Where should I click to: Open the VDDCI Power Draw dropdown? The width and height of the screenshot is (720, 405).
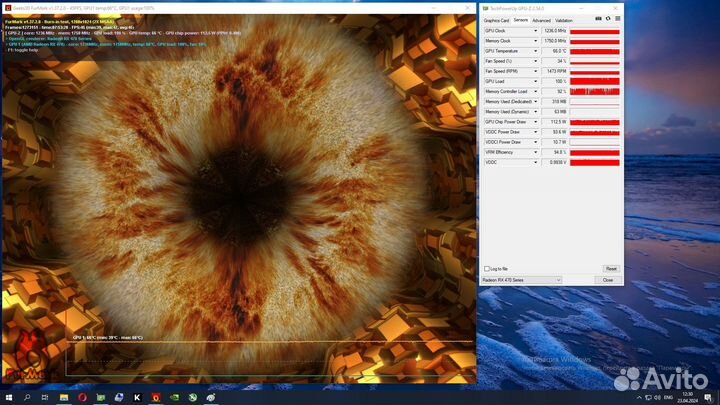[535, 142]
